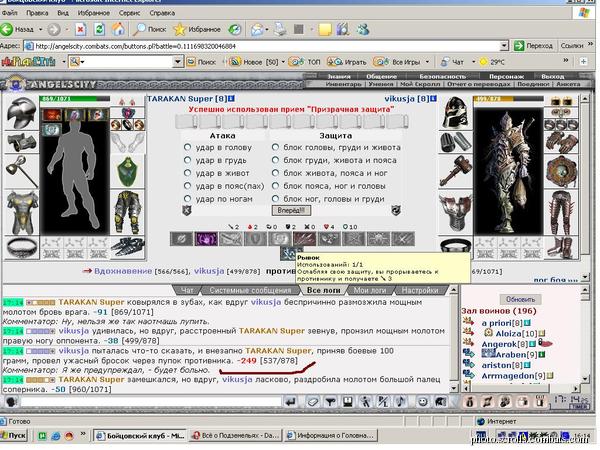This screenshot has width=600, height=450.
Task: Expand the taskbar quick launch chevron
Action: click(83, 434)
